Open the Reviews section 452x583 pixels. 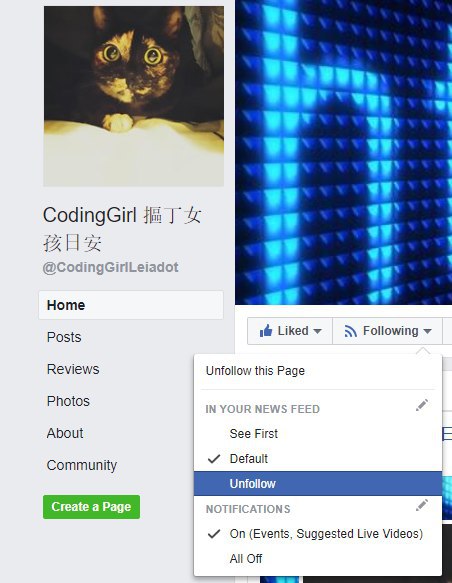[73, 369]
